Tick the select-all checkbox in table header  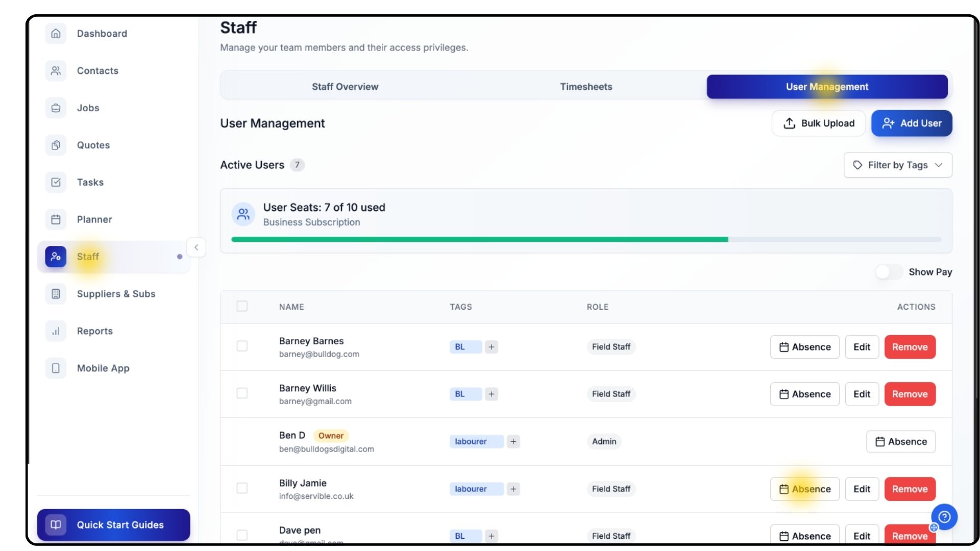pyautogui.click(x=242, y=307)
